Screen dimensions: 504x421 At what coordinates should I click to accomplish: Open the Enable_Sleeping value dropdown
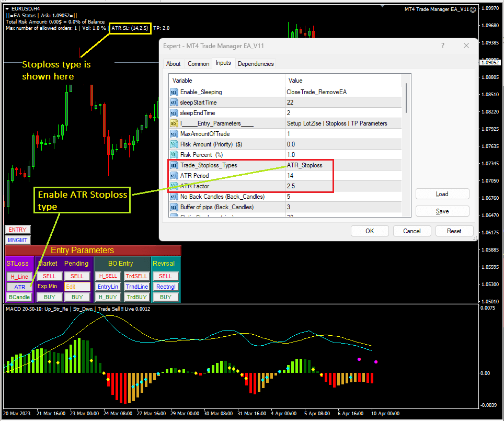[343, 92]
